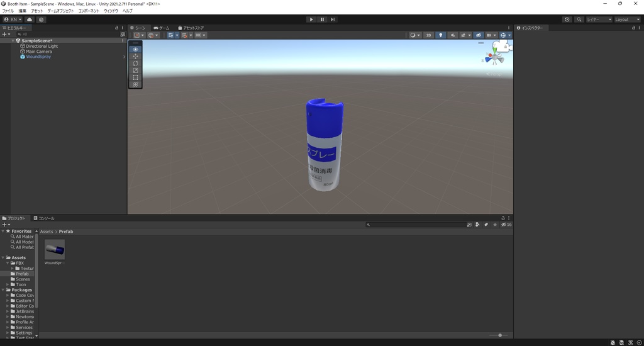Open the Inspector panel three-dot menu
This screenshot has height=346, width=644.
click(x=639, y=28)
